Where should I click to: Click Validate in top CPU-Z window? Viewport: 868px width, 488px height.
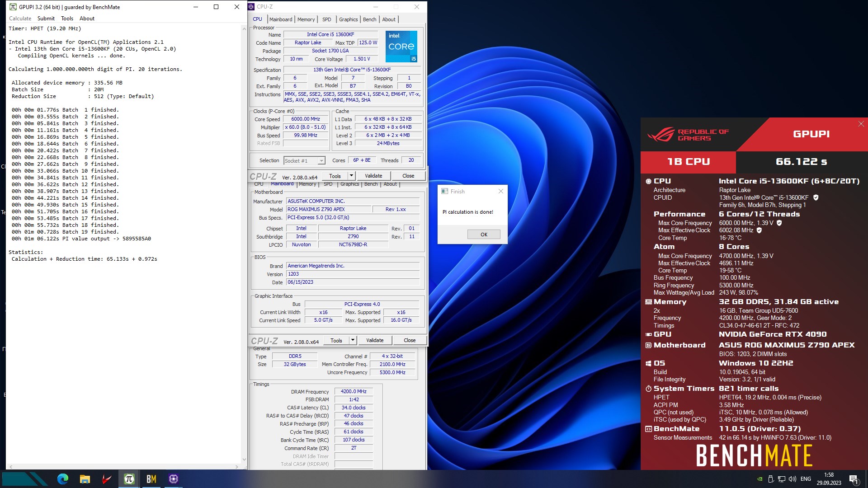coord(373,176)
